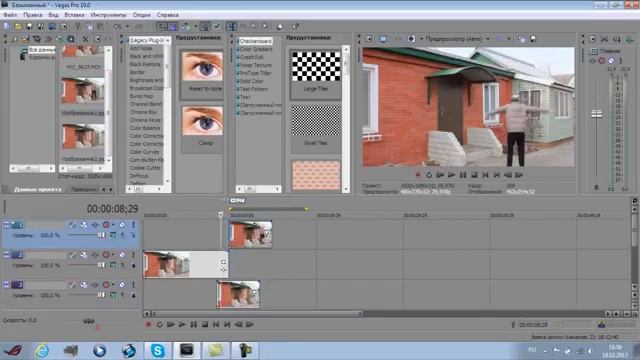Open the Правка menu
This screenshot has height=360, width=640.
[33, 15]
